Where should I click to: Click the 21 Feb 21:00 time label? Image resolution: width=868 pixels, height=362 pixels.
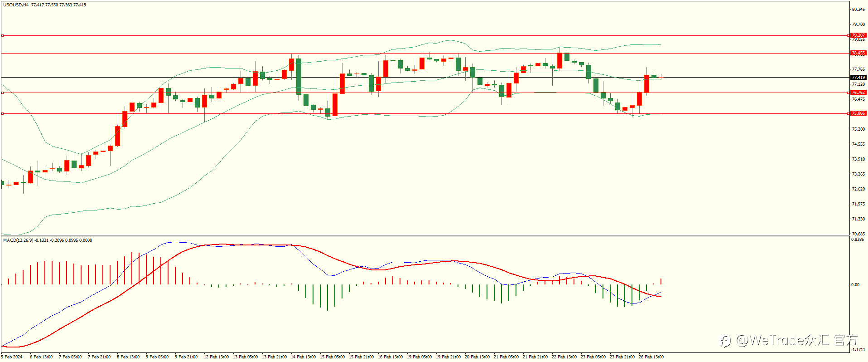pos(535,357)
